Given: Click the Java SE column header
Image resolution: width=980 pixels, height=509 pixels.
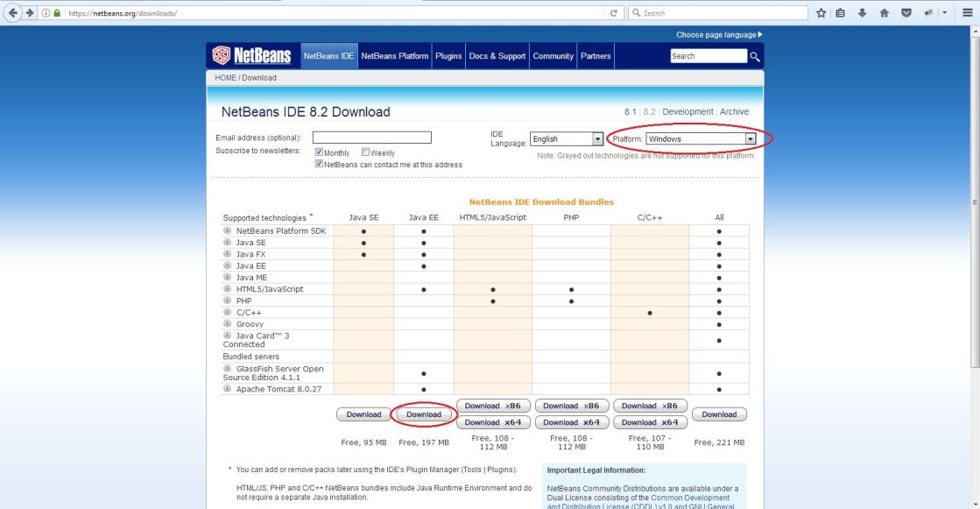Looking at the screenshot, I should pos(363,217).
